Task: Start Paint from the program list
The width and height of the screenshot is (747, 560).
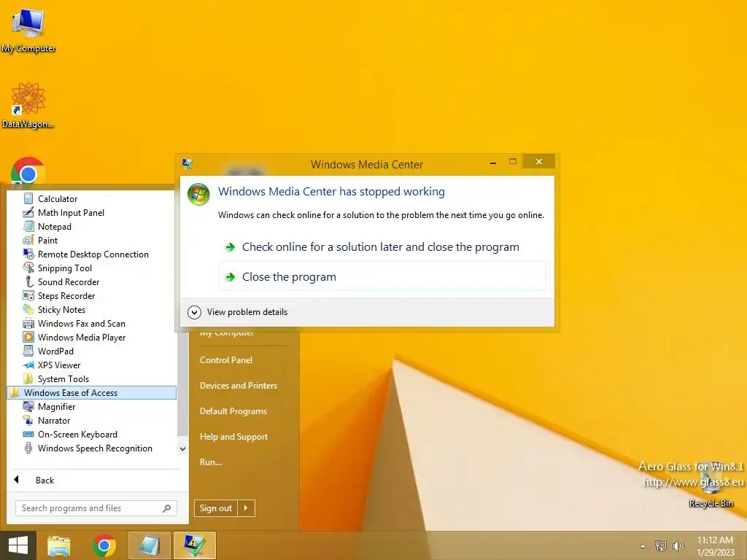Action: 41,240
